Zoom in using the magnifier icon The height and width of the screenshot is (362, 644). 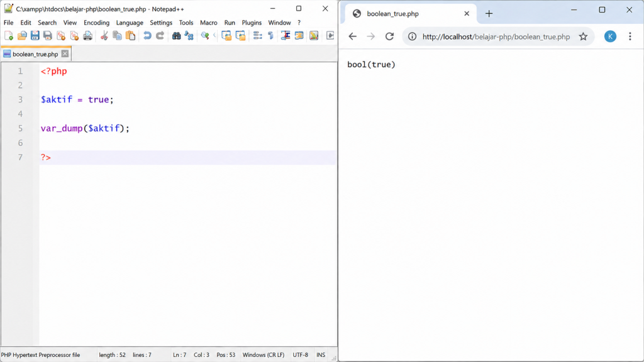(x=205, y=36)
